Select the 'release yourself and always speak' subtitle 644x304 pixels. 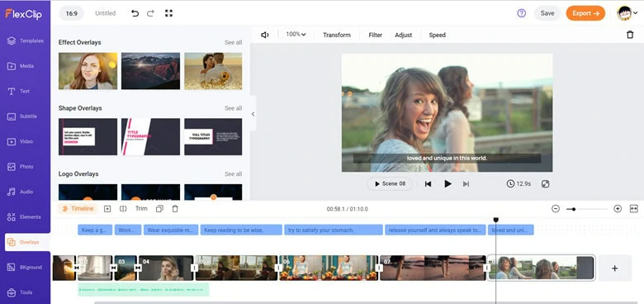(x=435, y=230)
